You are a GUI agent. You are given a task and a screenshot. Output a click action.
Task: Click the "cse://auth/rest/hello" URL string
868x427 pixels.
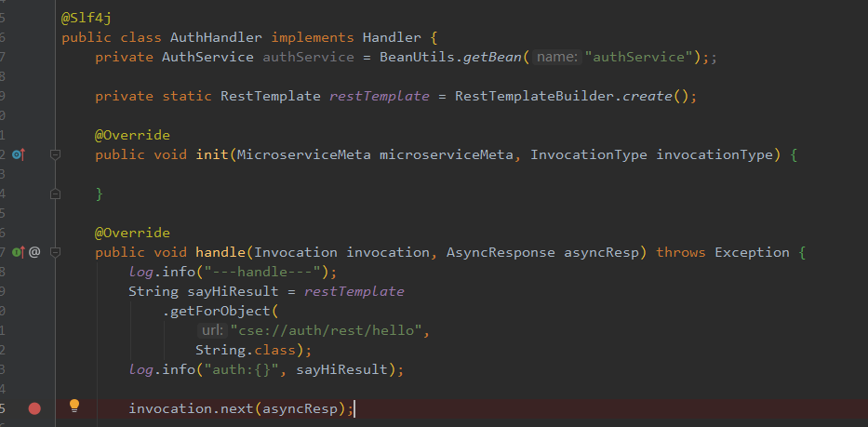point(326,330)
